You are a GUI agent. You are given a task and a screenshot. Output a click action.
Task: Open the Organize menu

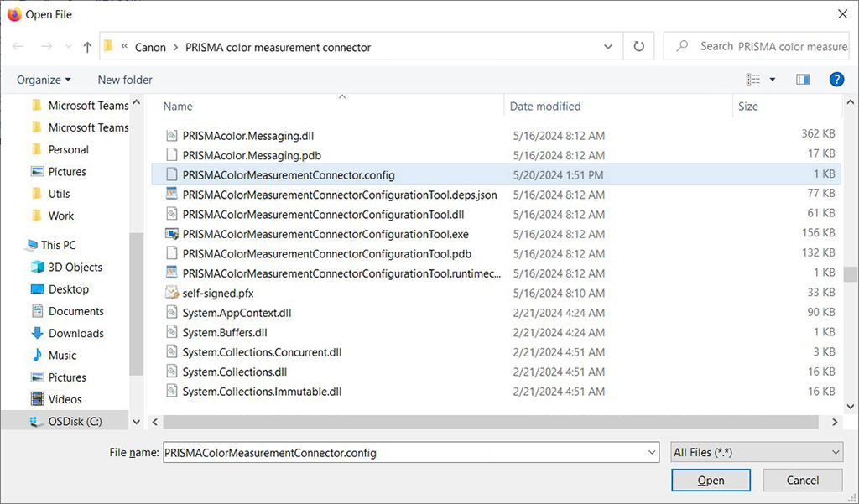(44, 80)
